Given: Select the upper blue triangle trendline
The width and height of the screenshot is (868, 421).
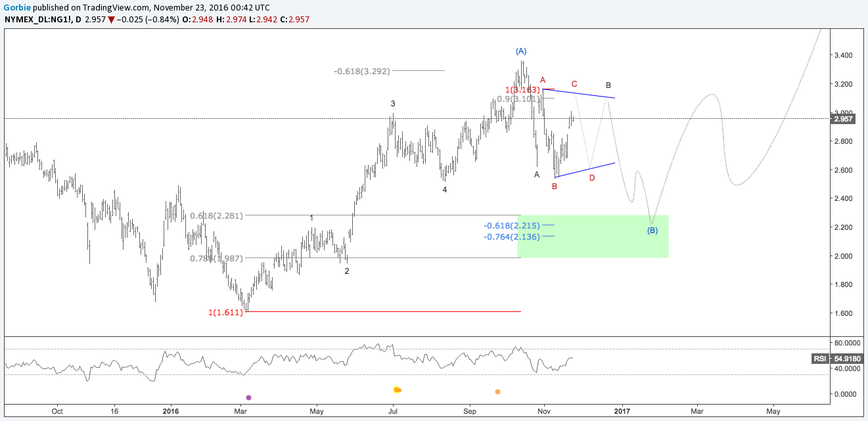Looking at the screenshot, I should click(578, 93).
